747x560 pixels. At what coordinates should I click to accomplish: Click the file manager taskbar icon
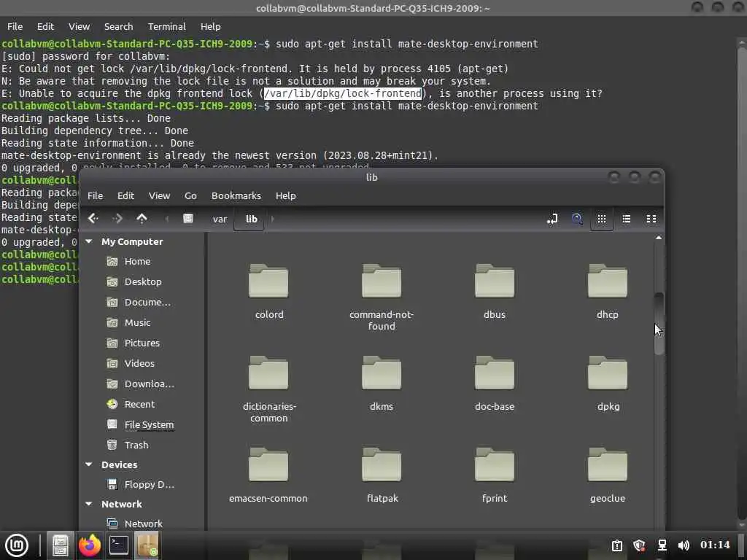pos(61,545)
